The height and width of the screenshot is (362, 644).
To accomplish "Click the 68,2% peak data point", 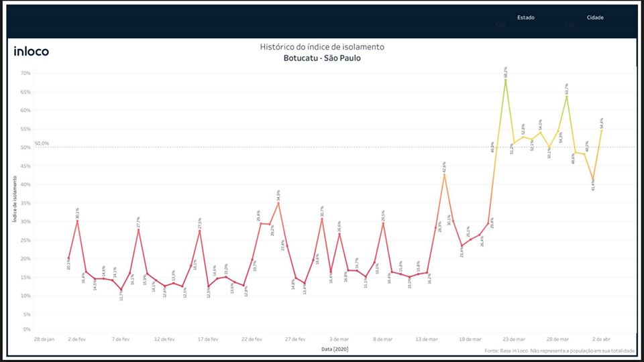I will click(505, 80).
